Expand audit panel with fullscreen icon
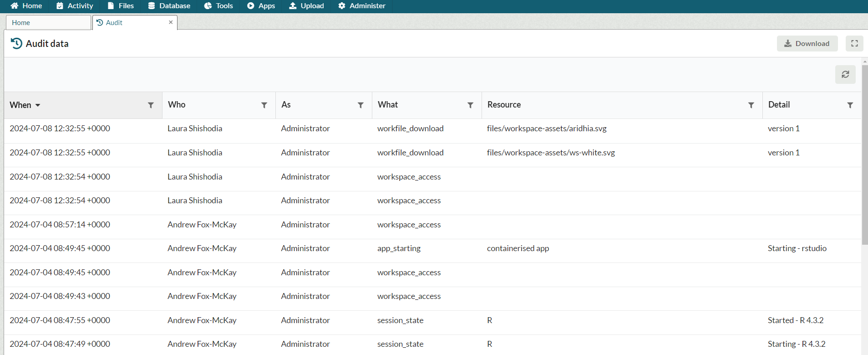This screenshot has width=868, height=355. [x=854, y=43]
